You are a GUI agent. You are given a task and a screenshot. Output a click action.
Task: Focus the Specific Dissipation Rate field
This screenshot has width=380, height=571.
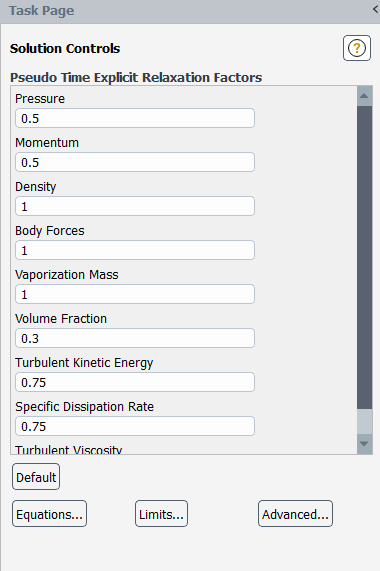pyautogui.click(x=135, y=426)
